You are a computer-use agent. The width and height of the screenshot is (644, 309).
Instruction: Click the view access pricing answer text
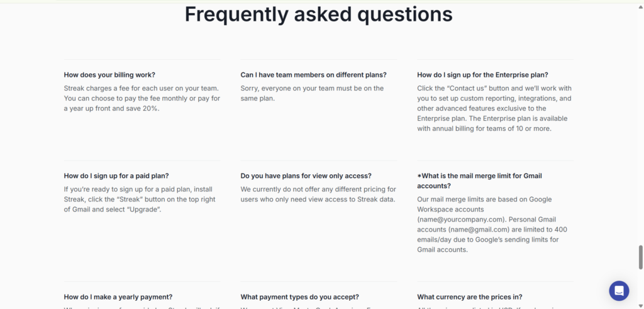point(318,194)
